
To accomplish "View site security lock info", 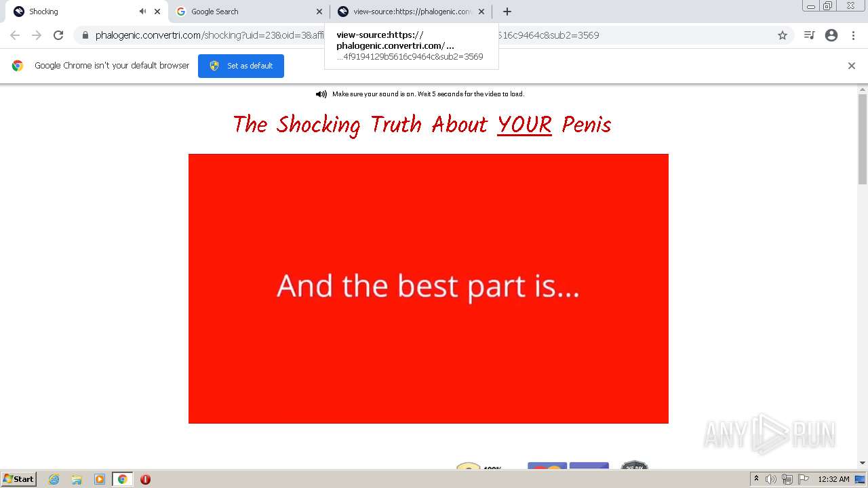I will pos(85,35).
